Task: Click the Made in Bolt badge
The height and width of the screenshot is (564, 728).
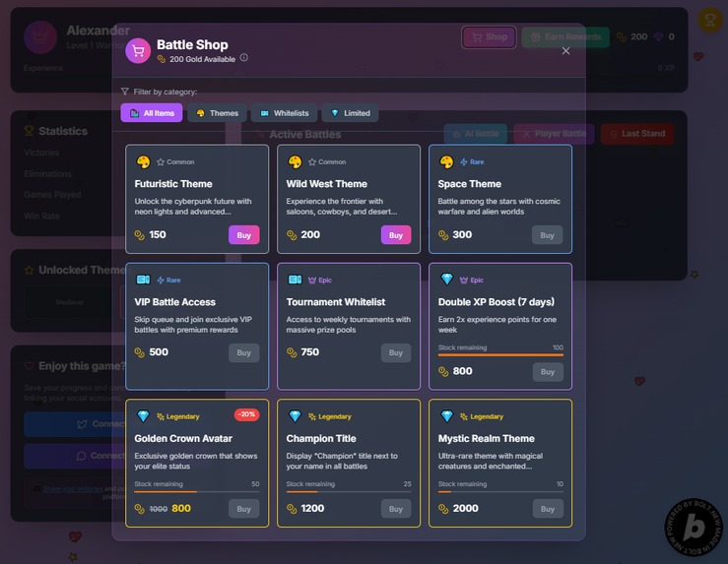Action: 694,528
